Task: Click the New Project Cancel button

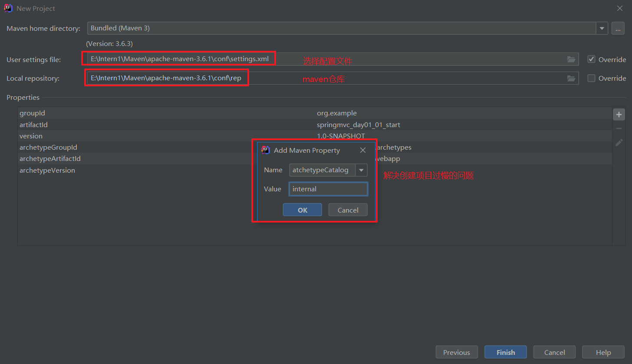Action: coord(554,352)
